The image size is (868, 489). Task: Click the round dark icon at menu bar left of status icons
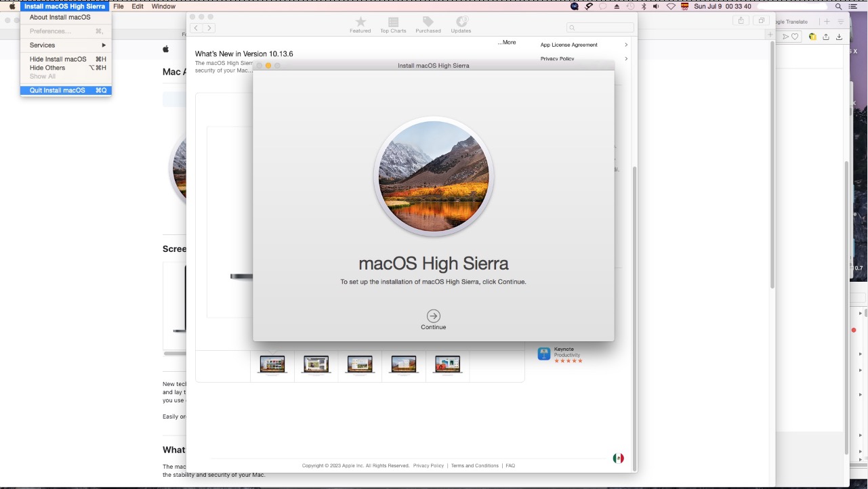click(x=575, y=6)
